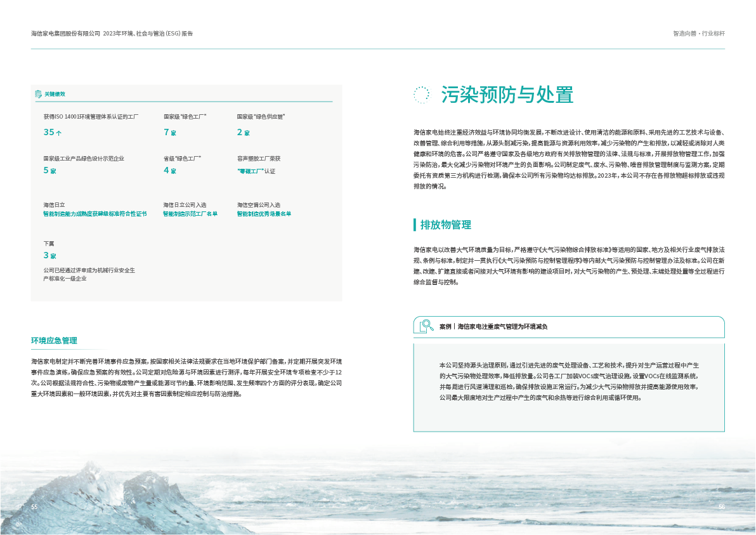Image resolution: width=756 pixels, height=535 pixels.
Task: Click the 5 家 green design enterprise figure
Action: coord(49,171)
